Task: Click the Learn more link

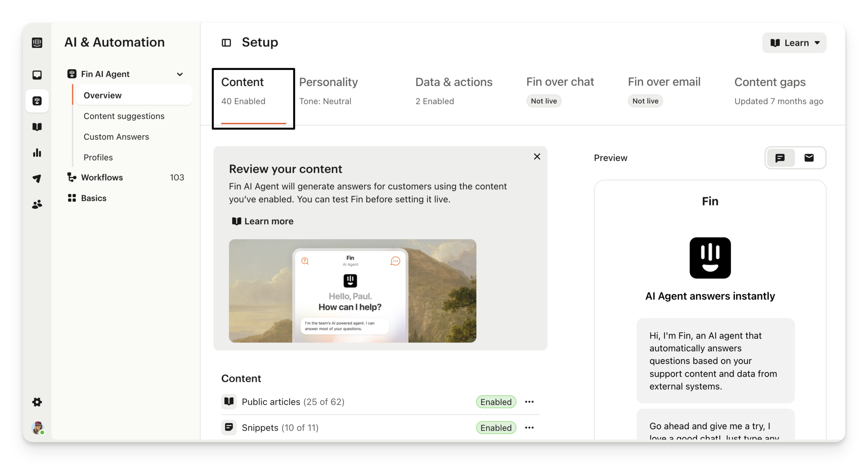Action: pos(263,221)
